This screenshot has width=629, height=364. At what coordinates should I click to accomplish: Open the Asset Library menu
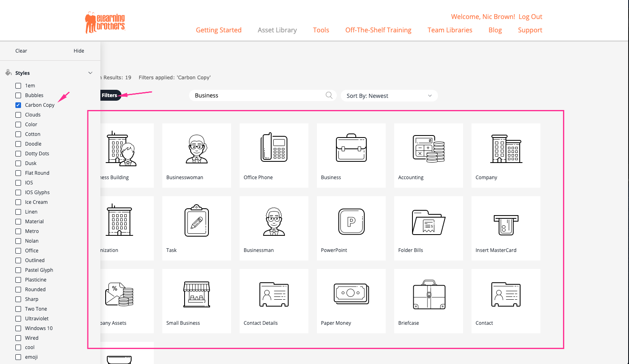coord(277,30)
